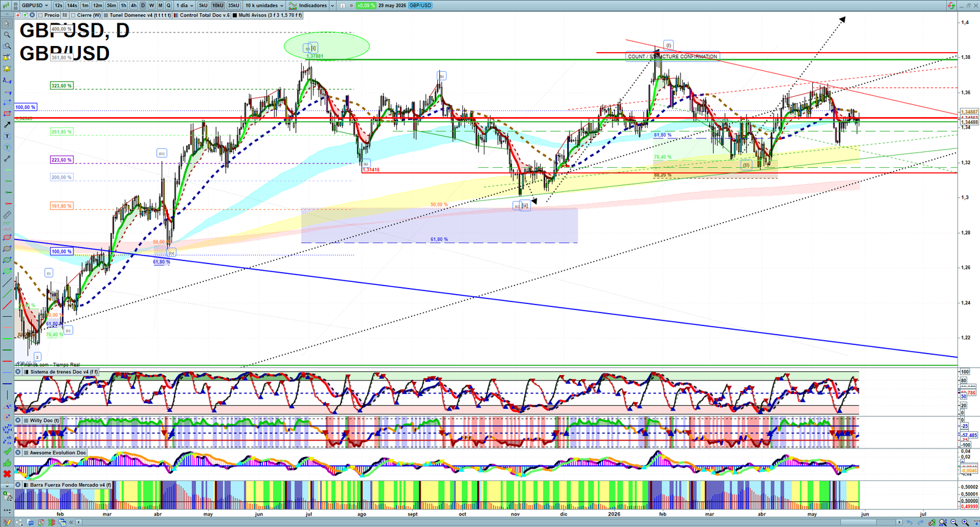Click the Indicadores button
980x527 pixels.
pos(308,6)
